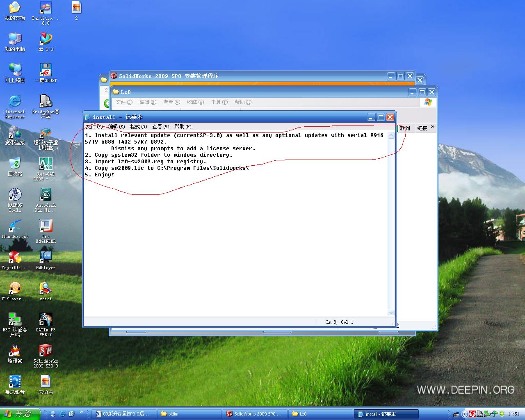The width and height of the screenshot is (525, 420).
Task: Select the KMPlayer desktop shortcut
Action: tap(46, 260)
